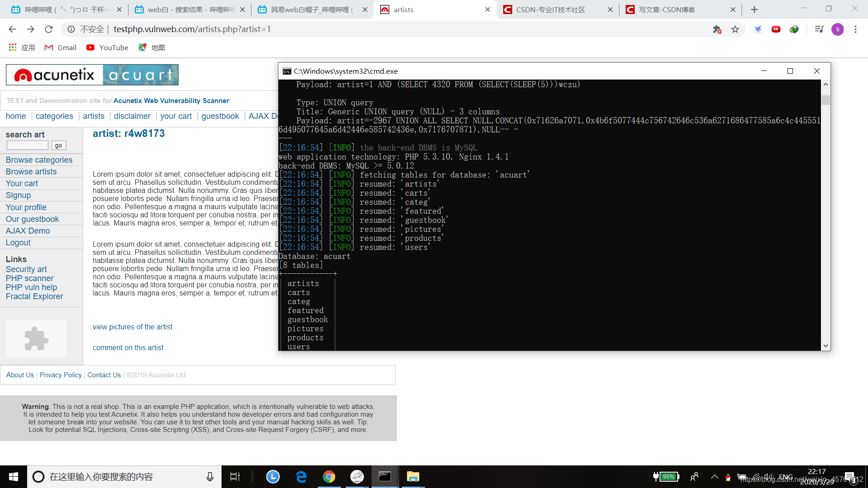
Task: Open Our guestbook sidebar link
Action: click(32, 219)
